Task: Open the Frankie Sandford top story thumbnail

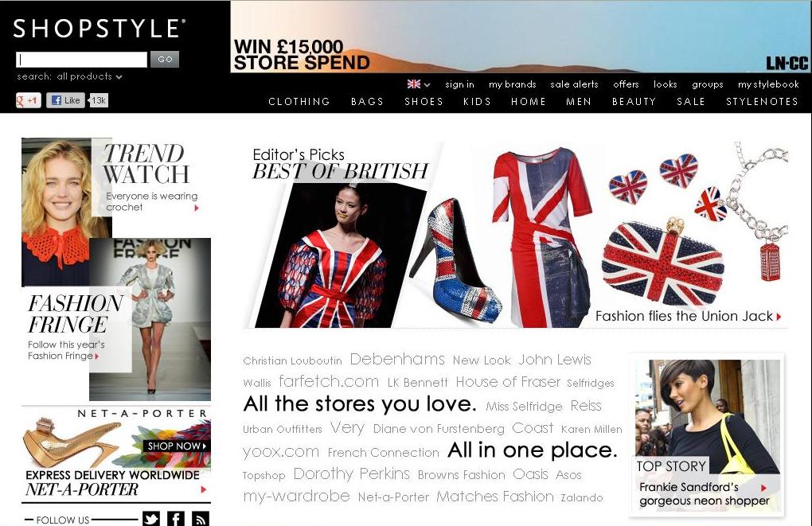Action: click(708, 434)
